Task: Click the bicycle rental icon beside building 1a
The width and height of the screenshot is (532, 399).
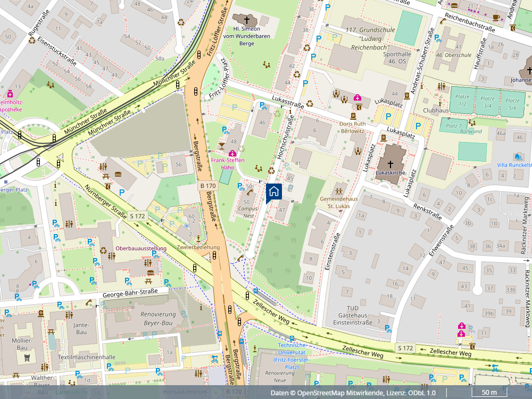Action: coord(214,358)
